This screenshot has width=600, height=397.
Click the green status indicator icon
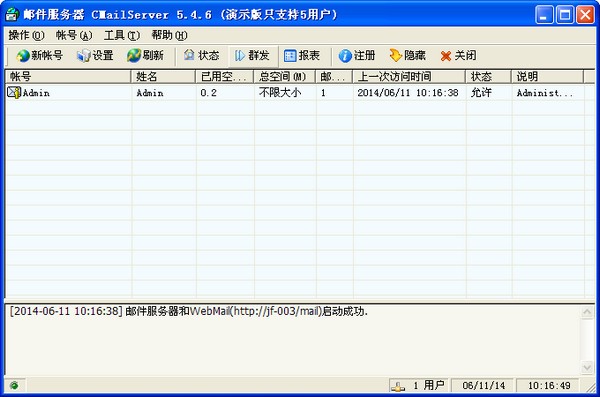[x=15, y=385]
